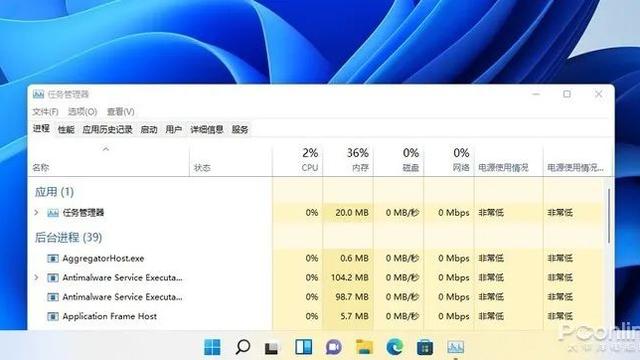Select the 任务管理器 app name
Image resolution: width=640 pixels, height=360 pixels.
(83, 213)
